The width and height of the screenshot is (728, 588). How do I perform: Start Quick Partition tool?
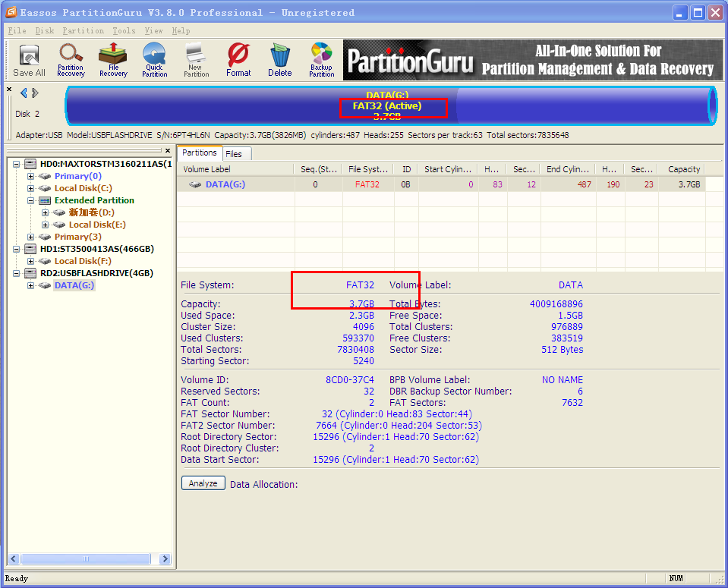coord(155,61)
